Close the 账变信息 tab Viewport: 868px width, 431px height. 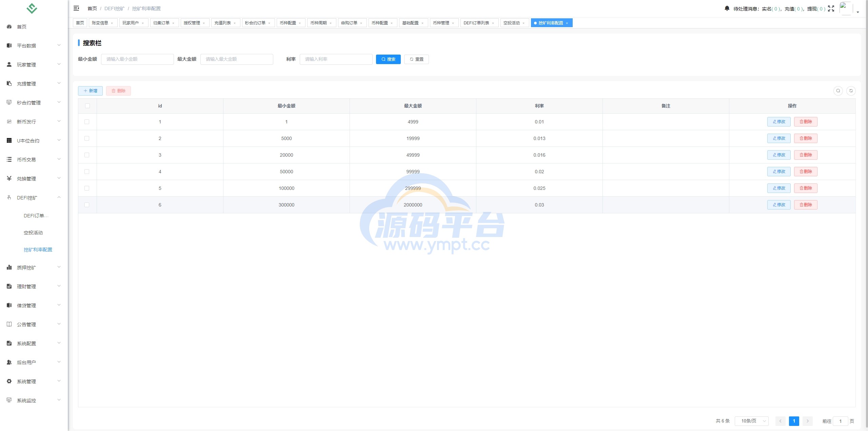coord(112,23)
